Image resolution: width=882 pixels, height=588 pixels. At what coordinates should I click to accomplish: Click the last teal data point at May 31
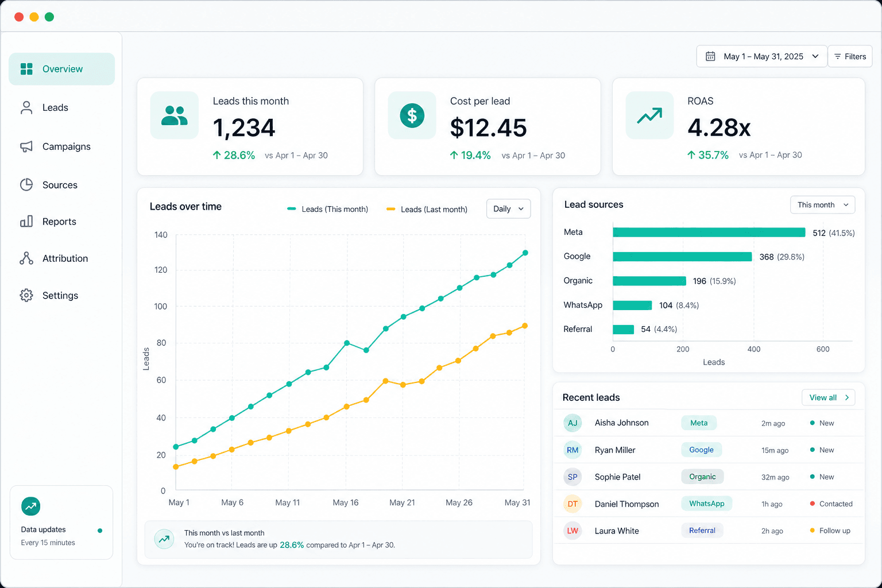[525, 253]
